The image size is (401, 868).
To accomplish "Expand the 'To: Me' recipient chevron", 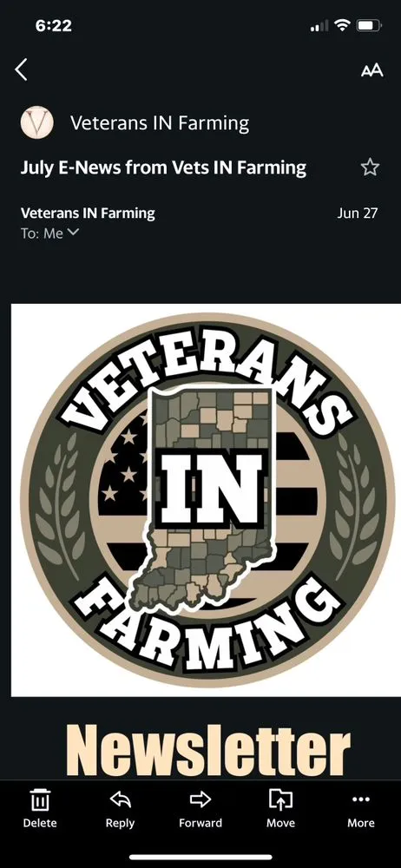I will click(x=73, y=233).
